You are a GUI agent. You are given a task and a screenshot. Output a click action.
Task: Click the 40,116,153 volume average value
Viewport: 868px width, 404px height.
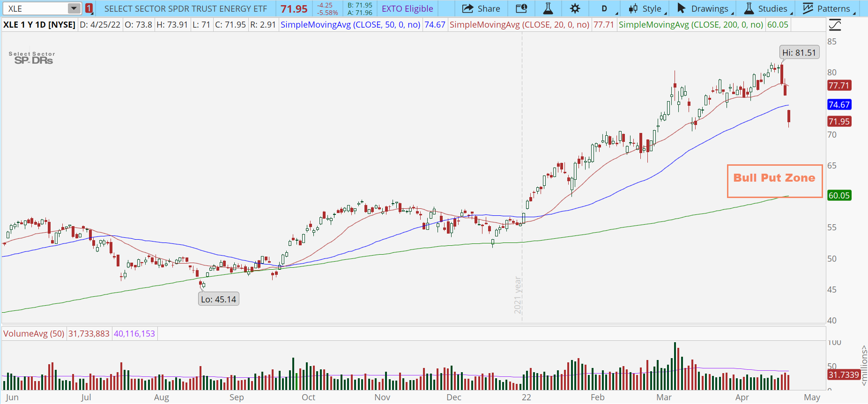click(134, 334)
